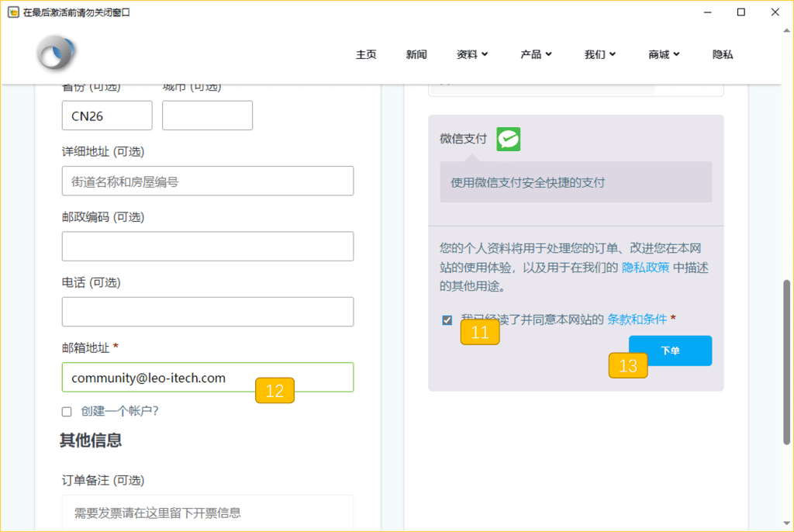Click the window title bar app icon
794x532 pixels.
point(12,12)
